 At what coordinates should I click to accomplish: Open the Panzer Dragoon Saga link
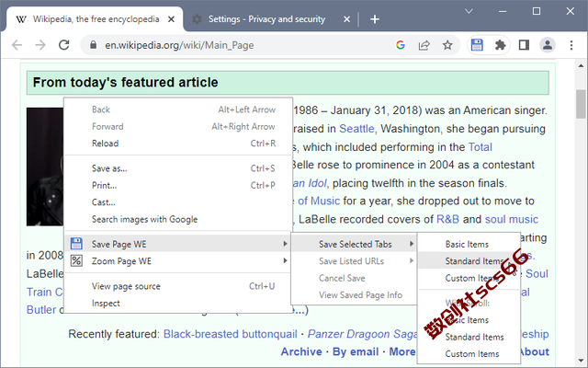click(362, 334)
